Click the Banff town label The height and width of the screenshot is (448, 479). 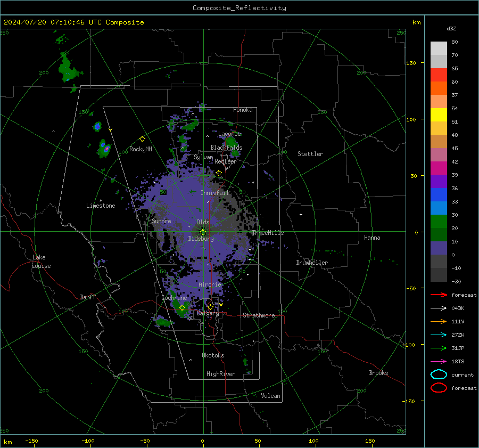click(x=88, y=297)
